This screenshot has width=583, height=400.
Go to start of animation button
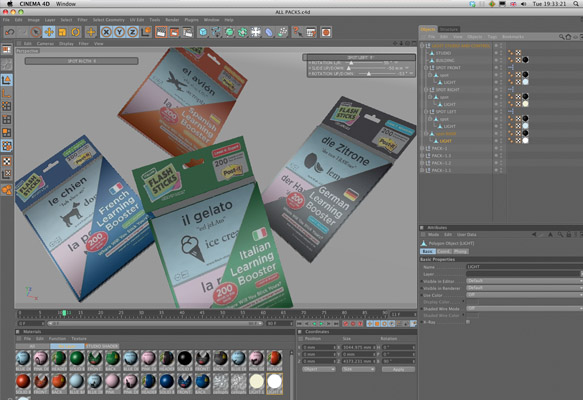click(x=300, y=324)
